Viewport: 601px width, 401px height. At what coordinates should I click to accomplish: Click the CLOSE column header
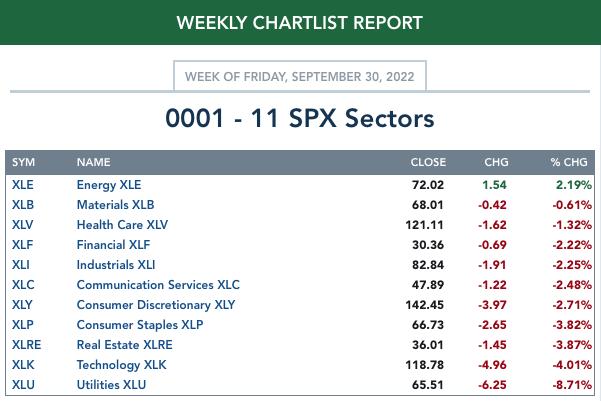(x=428, y=162)
